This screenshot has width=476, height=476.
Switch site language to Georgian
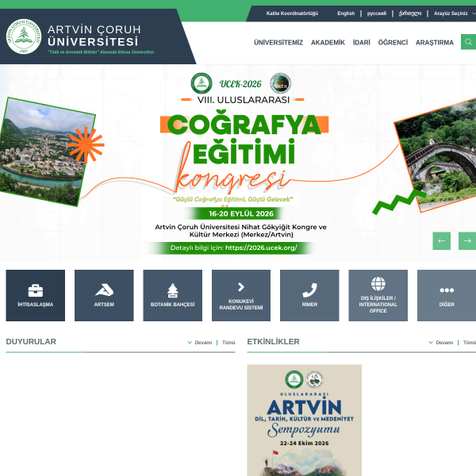pos(410,13)
